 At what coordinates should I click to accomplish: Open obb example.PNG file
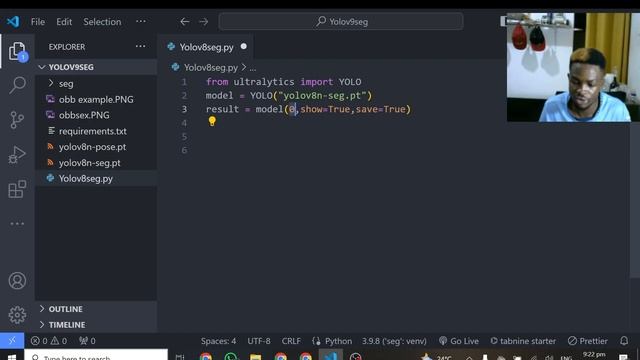(x=96, y=100)
